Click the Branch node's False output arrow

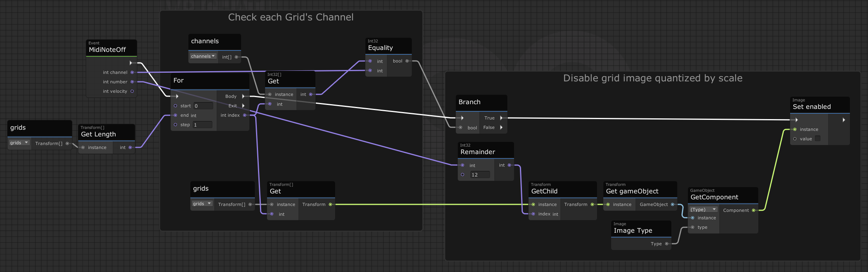(501, 127)
